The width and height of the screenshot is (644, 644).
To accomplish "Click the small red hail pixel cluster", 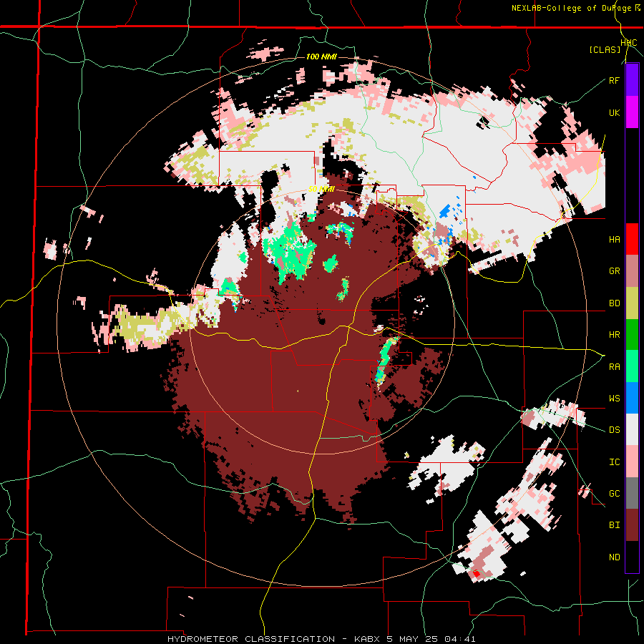I will [477, 573].
